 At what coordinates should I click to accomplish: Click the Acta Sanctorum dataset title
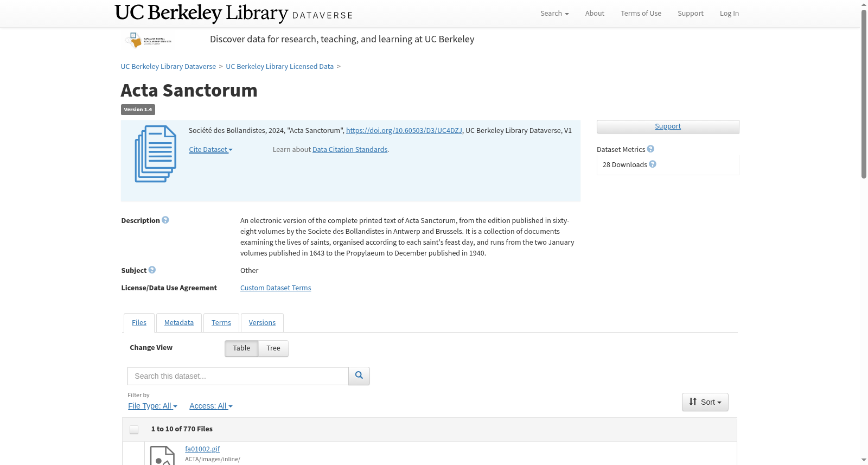pos(189,90)
